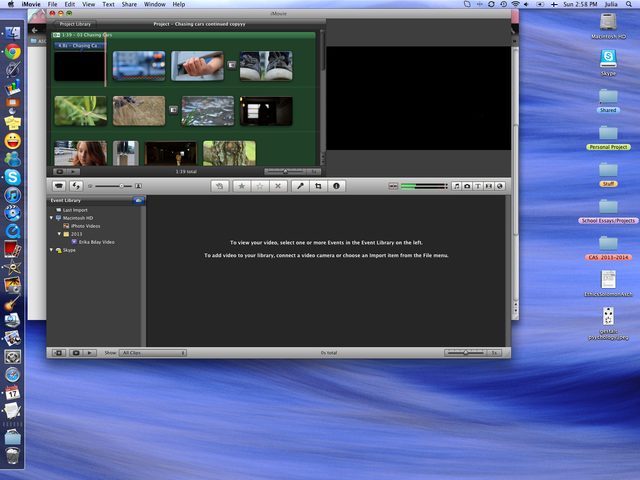Play project full screen button
Viewport: 640px width, 480px height.
(x=60, y=172)
